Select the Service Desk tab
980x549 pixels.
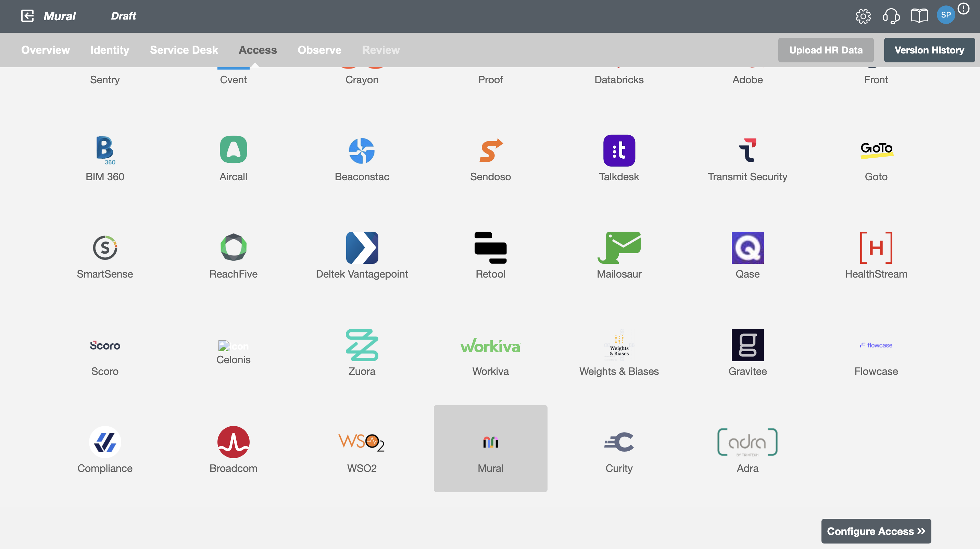184,49
